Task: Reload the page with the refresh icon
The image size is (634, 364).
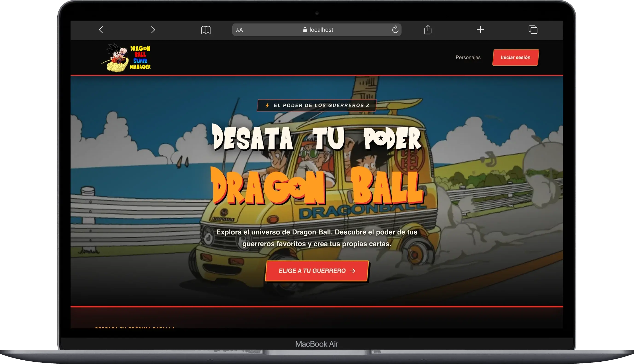Action: tap(395, 29)
